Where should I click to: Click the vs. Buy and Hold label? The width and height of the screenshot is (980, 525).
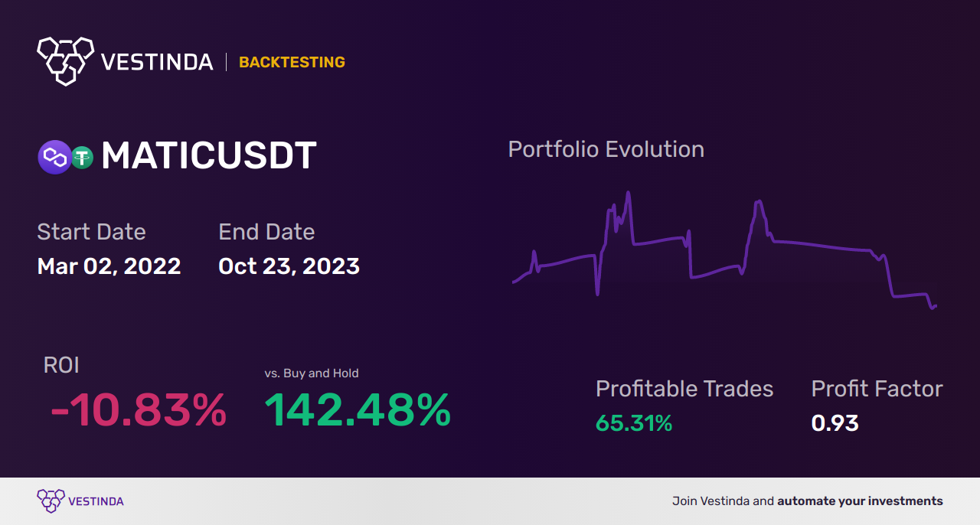(312, 373)
